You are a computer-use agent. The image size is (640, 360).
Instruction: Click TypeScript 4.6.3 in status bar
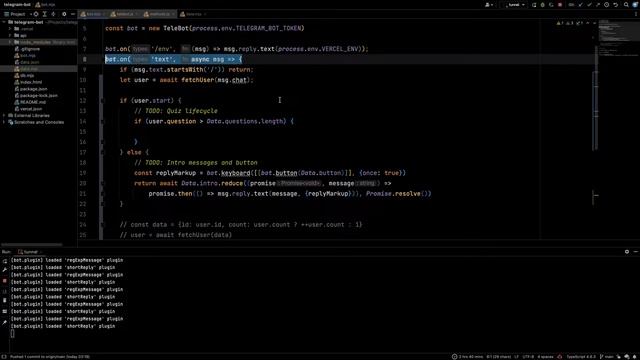tap(581, 357)
